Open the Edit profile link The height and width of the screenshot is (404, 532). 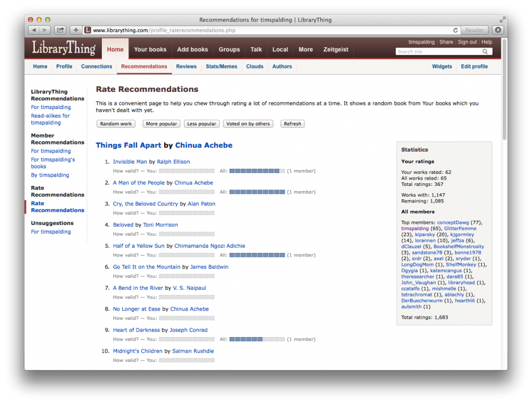(474, 66)
